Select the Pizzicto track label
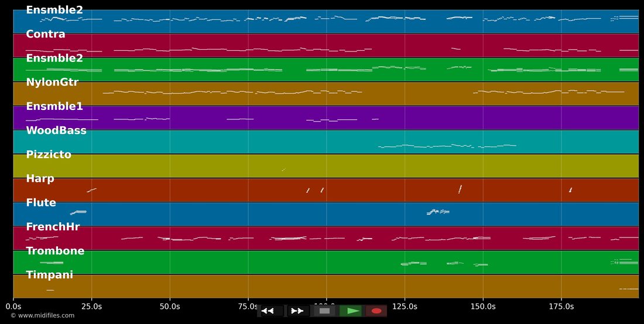644x324 pixels. point(49,154)
